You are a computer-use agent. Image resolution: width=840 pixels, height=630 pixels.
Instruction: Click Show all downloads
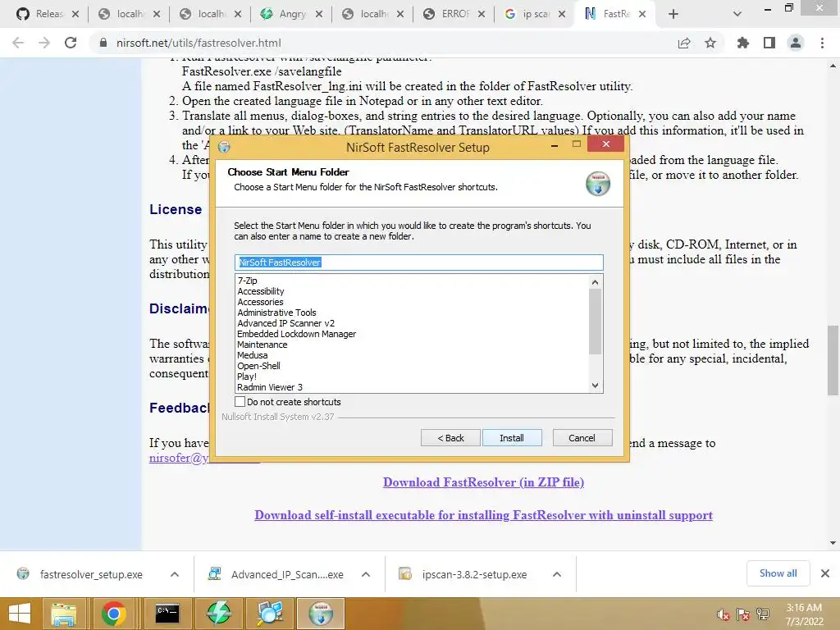tap(778, 573)
